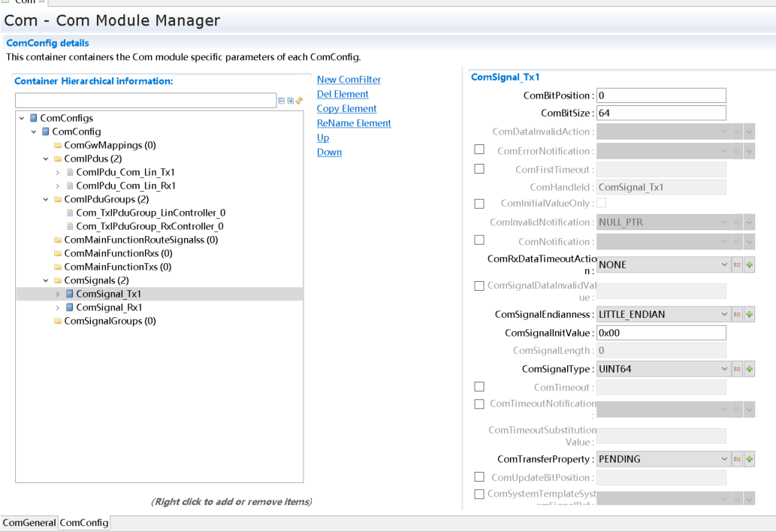Open the ComSignalEndianness dropdown
Viewport: 776px width, 532px height.
point(723,314)
